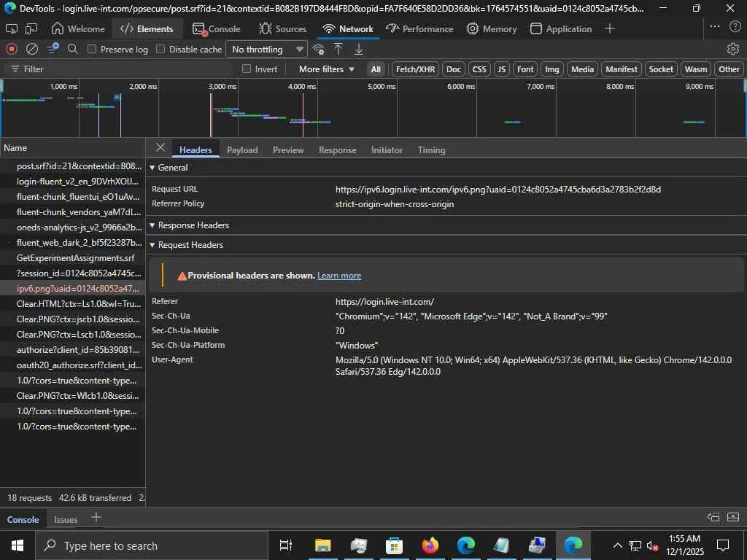Select the oauth20_authorize.srf request
The image size is (747, 560).
72,365
